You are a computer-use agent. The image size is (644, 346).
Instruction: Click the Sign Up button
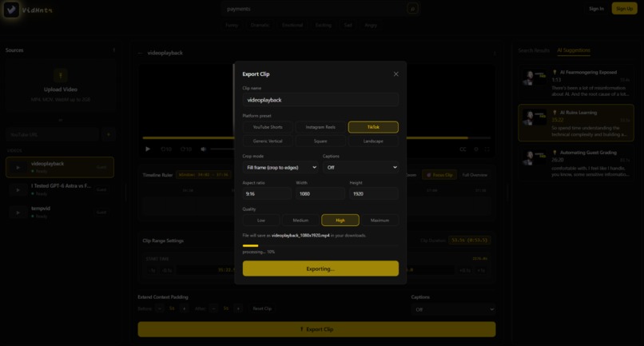click(624, 9)
